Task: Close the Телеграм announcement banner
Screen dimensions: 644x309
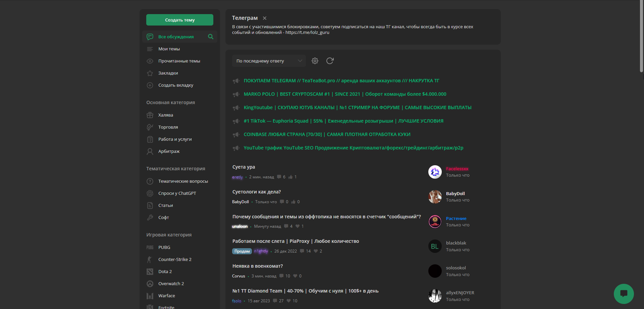Action: [x=265, y=18]
